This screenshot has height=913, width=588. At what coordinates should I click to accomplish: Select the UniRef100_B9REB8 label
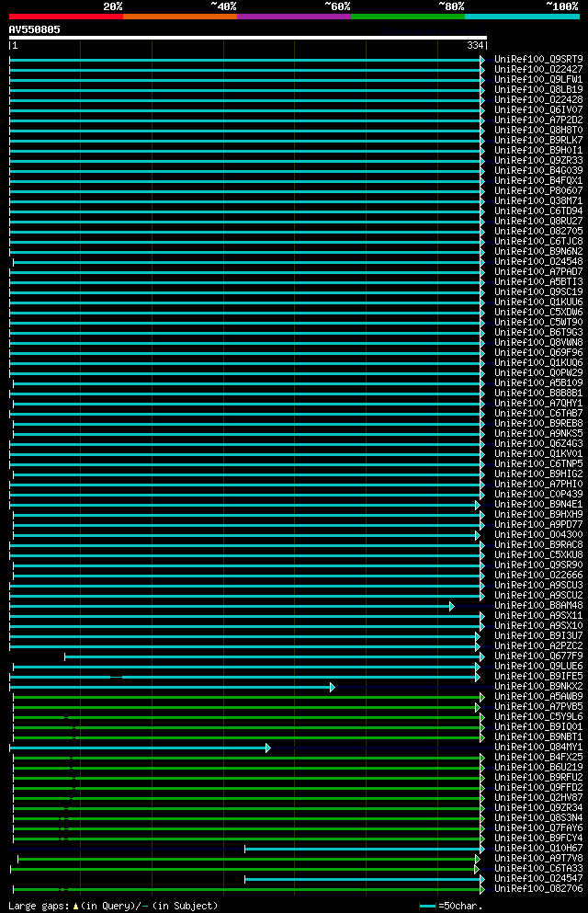[538, 423]
